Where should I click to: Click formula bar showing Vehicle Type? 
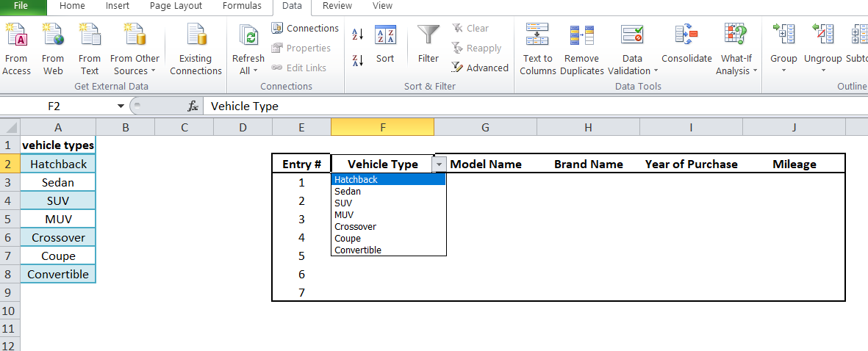(535, 106)
